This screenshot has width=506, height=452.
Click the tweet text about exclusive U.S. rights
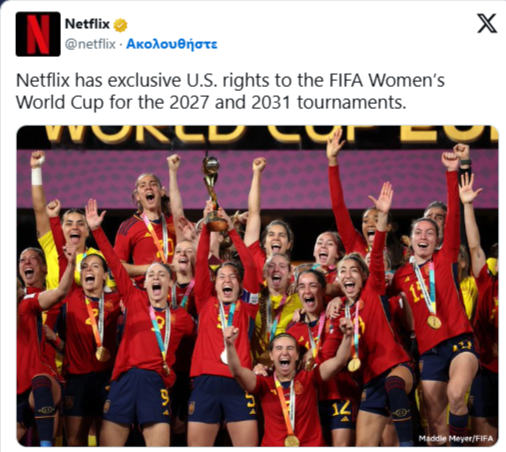(230, 91)
